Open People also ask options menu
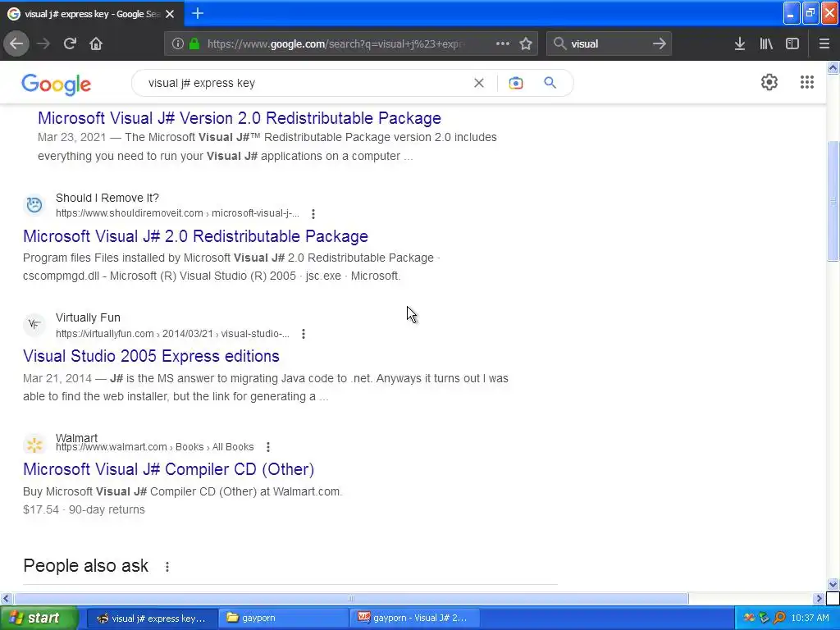 click(x=167, y=566)
